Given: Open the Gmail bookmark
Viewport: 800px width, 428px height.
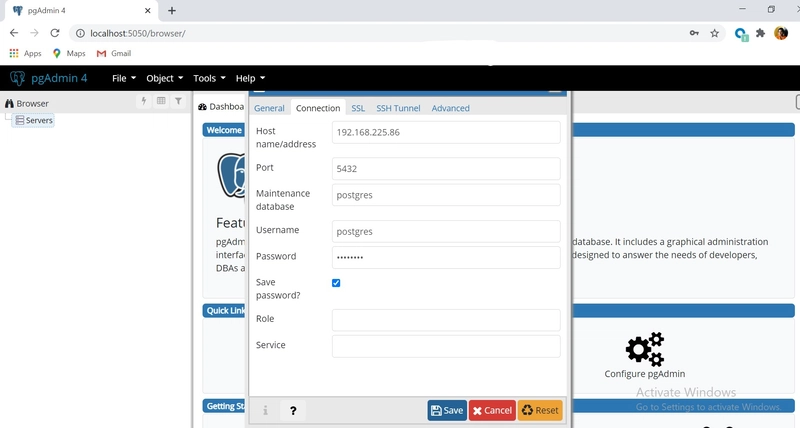Looking at the screenshot, I should coord(114,53).
